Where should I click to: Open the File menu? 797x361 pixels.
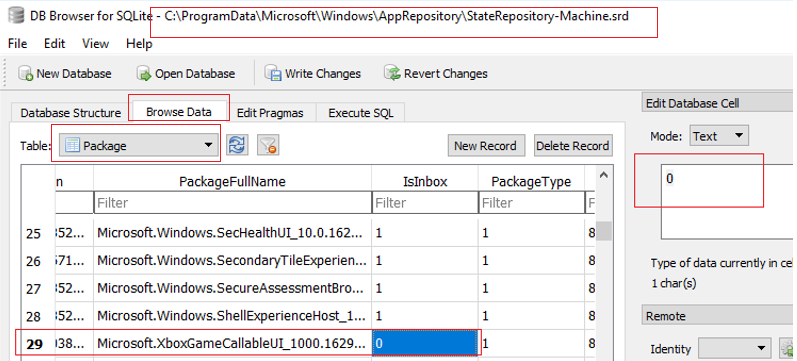coord(18,44)
